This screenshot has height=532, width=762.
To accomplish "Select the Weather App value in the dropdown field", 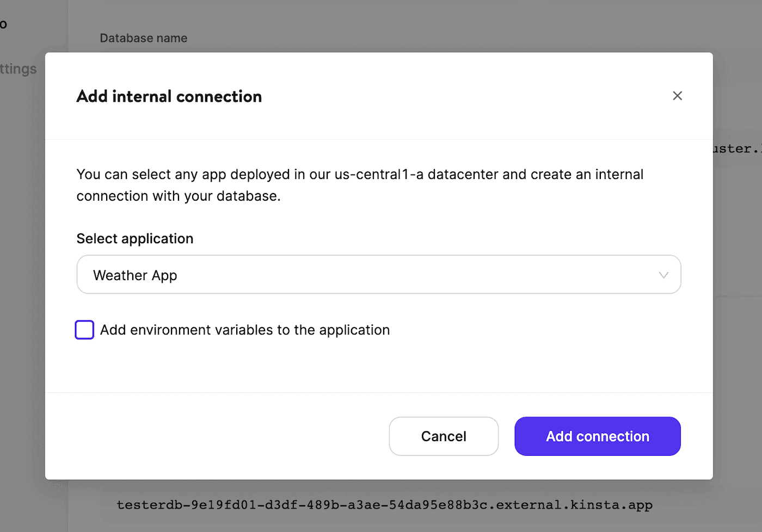I will (x=135, y=275).
